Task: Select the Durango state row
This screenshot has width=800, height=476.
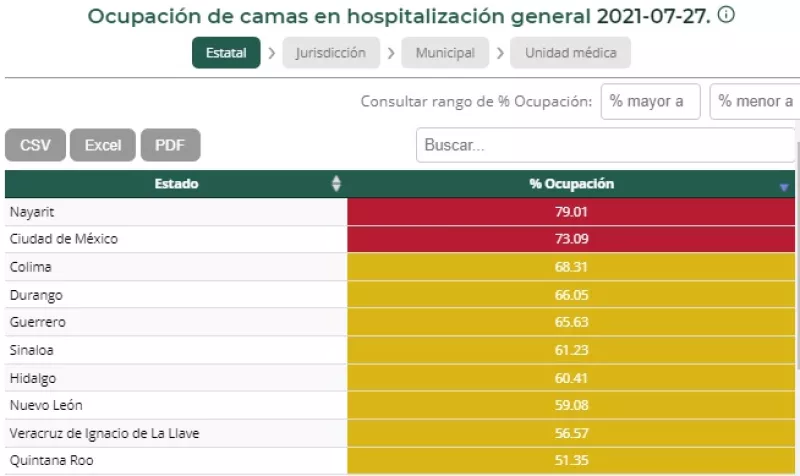Action: (175, 295)
